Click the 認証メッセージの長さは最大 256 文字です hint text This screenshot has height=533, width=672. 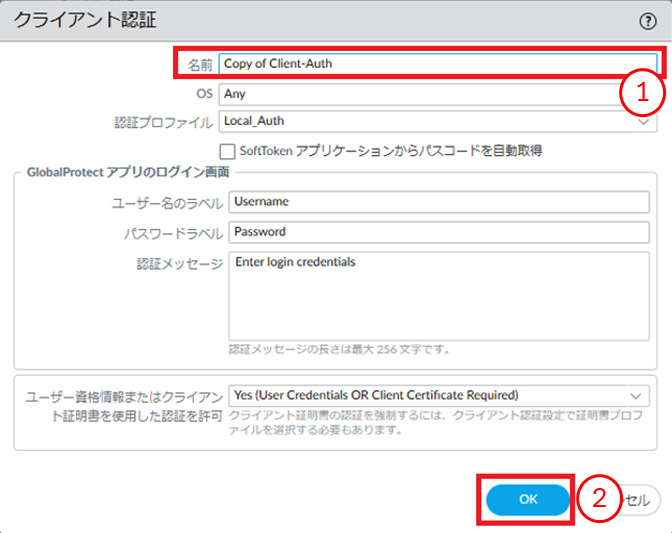point(339,350)
